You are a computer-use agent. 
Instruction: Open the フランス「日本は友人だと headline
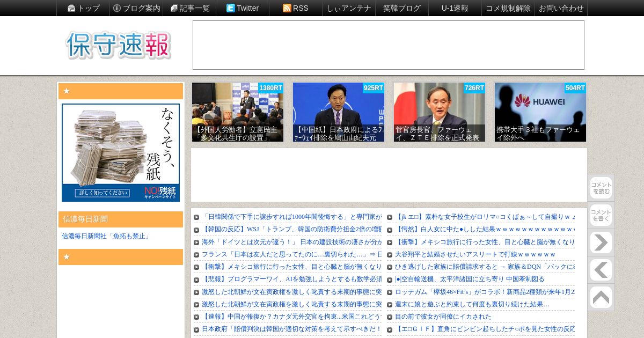[291, 254]
